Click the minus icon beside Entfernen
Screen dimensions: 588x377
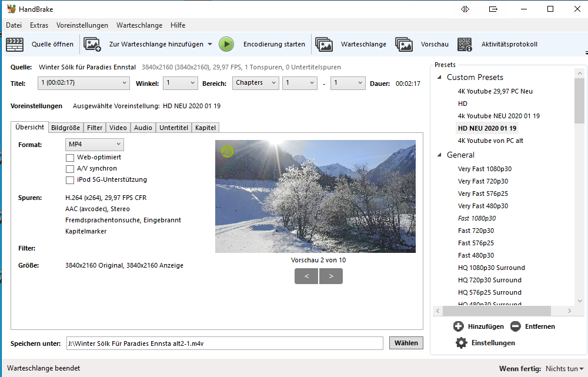pyautogui.click(x=516, y=326)
